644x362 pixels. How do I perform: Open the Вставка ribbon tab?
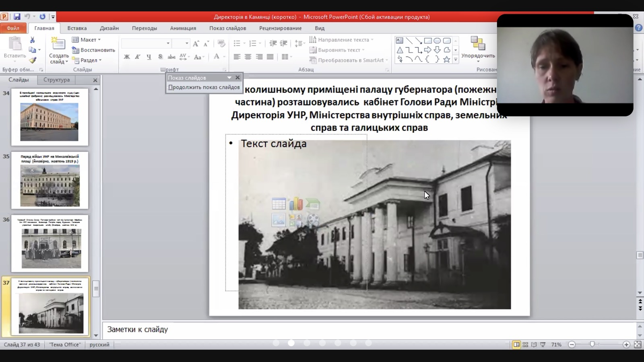pyautogui.click(x=77, y=28)
